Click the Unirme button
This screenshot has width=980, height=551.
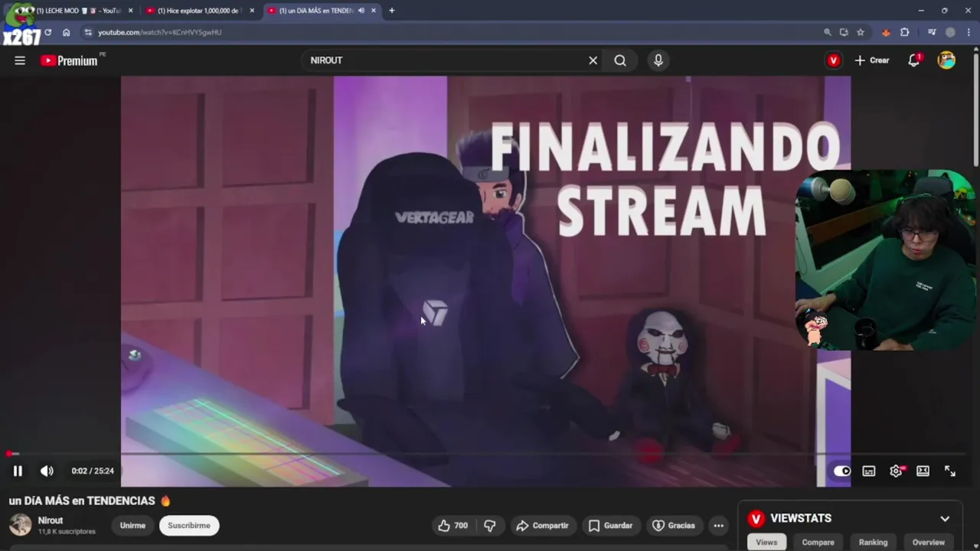(132, 526)
